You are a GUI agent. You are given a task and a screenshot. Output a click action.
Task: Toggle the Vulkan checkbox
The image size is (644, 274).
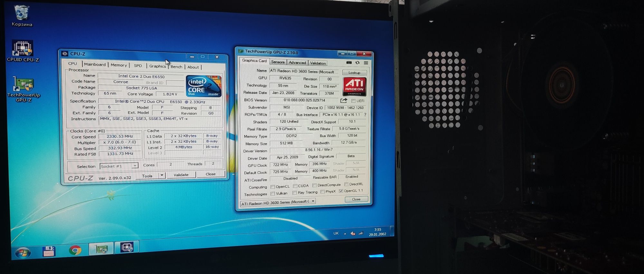coord(273,194)
